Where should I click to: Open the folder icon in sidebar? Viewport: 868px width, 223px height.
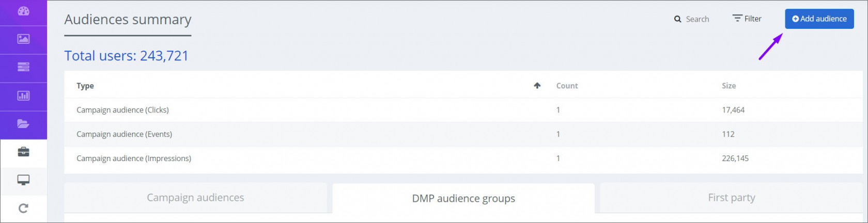(x=23, y=124)
